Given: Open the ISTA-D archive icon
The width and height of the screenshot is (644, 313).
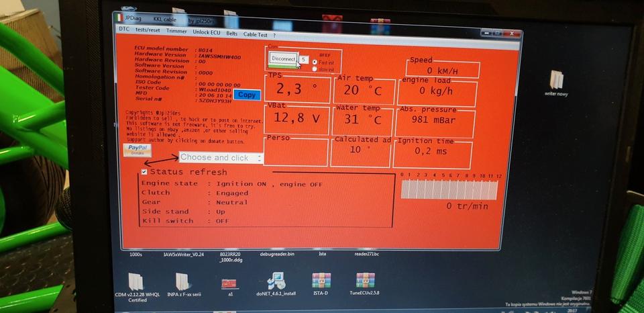Looking at the screenshot, I should (x=321, y=285).
